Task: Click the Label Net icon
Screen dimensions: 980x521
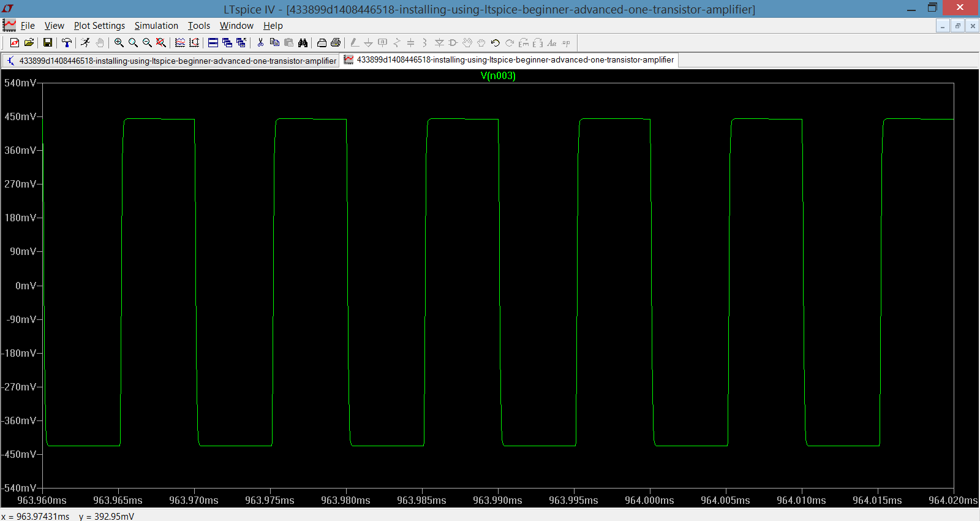Action: (382, 42)
